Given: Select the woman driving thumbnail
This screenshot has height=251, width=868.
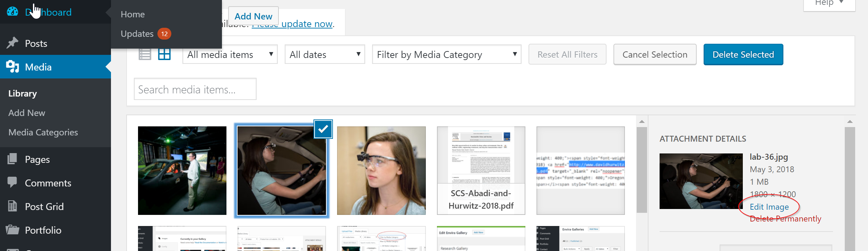Looking at the screenshot, I should tap(282, 170).
